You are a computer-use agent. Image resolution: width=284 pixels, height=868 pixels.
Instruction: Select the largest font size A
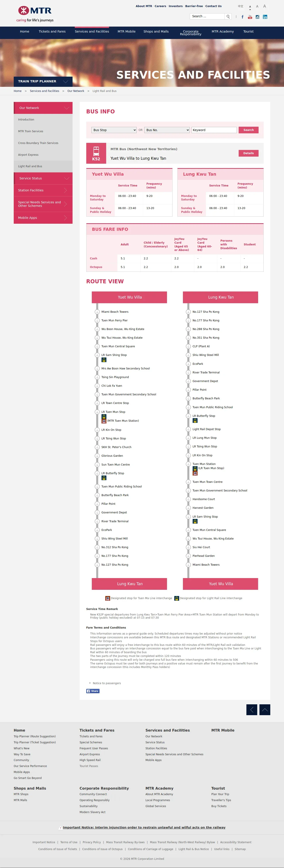[265, 6]
